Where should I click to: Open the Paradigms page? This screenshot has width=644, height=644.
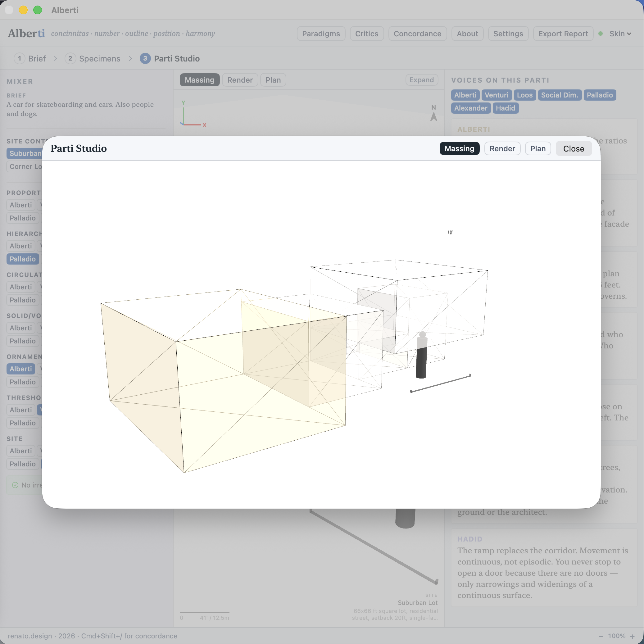coord(321,34)
